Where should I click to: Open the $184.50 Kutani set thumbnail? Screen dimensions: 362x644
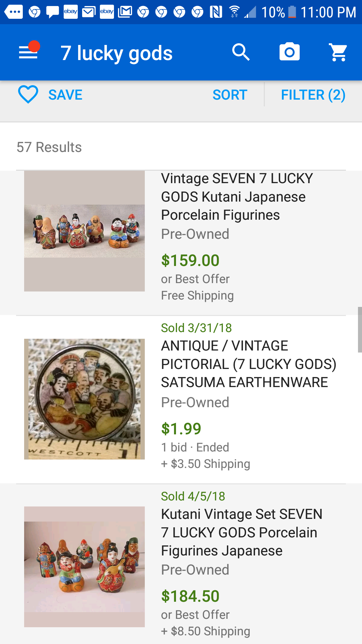pos(84,567)
